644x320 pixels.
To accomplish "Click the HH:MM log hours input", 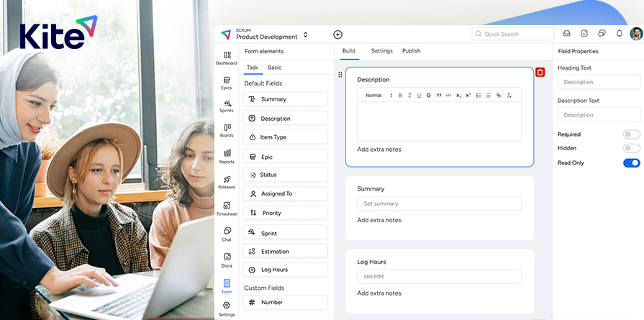I will 440,277.
